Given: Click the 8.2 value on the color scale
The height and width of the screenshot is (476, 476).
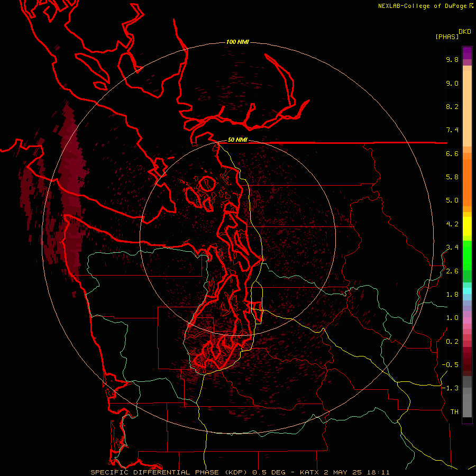Looking at the screenshot, I should tap(452, 106).
